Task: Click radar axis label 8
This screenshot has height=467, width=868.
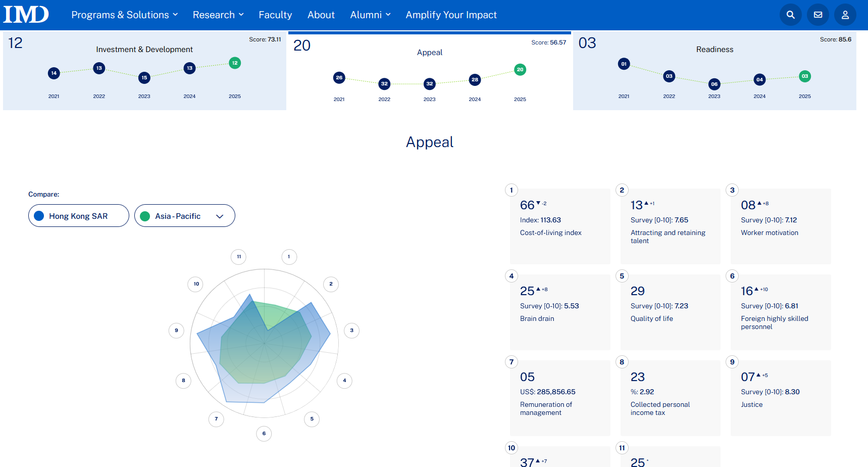Action: (183, 381)
